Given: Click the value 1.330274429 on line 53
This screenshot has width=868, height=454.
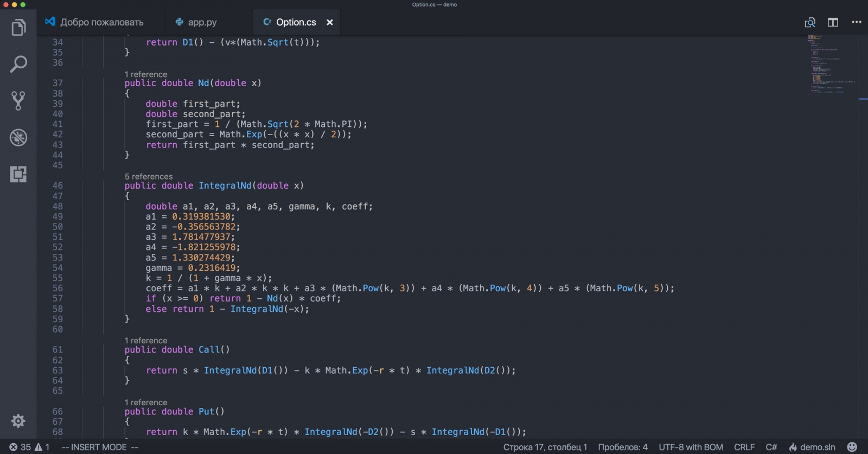Looking at the screenshot, I should (x=201, y=258).
